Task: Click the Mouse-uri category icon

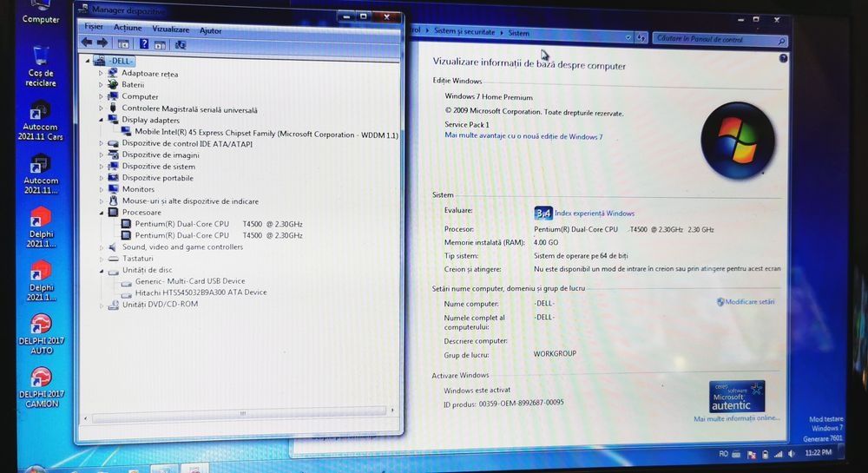Action: tap(113, 200)
